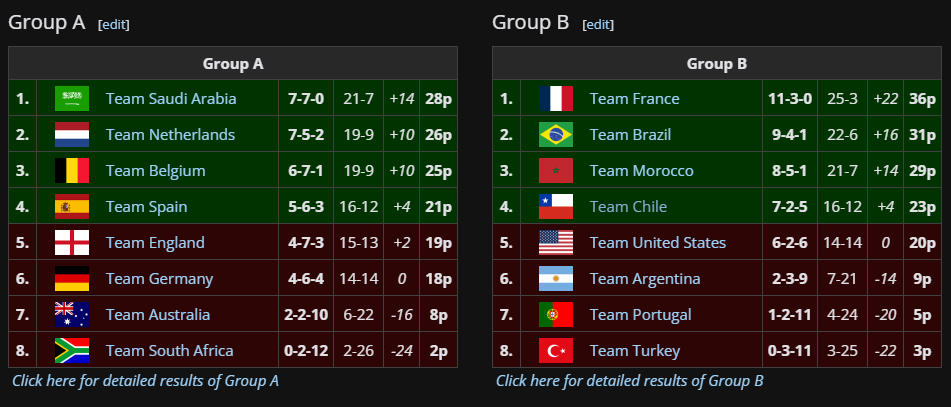This screenshot has width=951, height=407.
Task: Click the Argentina flag icon
Action: [x=556, y=278]
